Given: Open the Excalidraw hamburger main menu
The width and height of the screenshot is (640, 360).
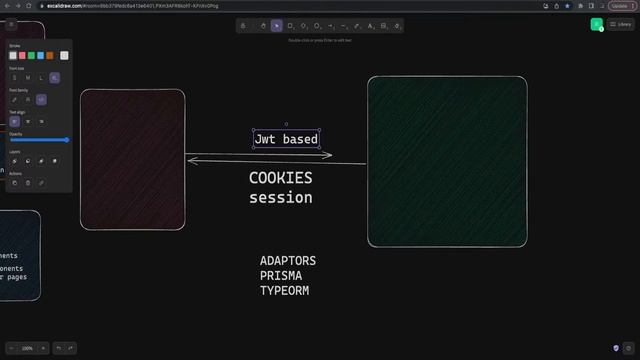Looking at the screenshot, I should click(x=11, y=24).
